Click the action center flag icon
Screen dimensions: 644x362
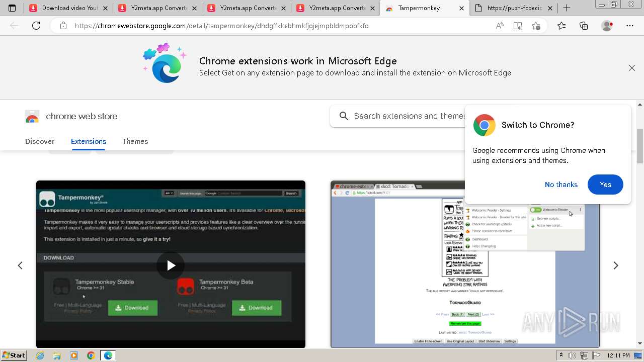tap(595, 355)
